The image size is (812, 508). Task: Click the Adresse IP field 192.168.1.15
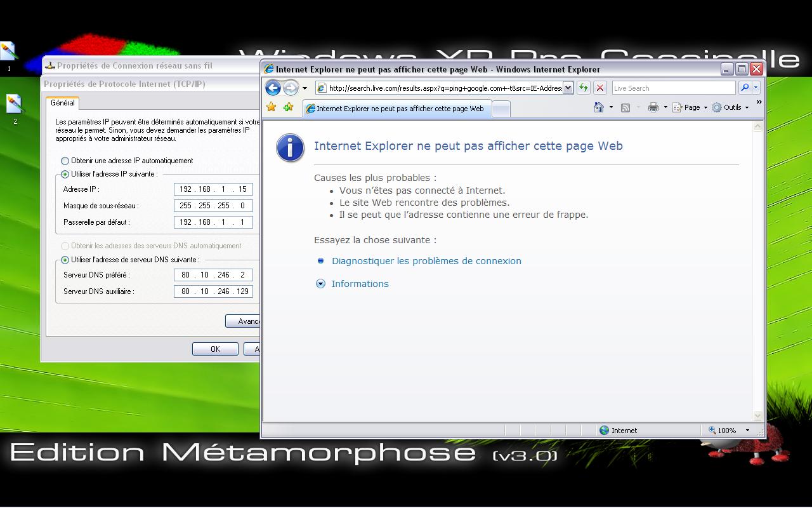pos(213,189)
